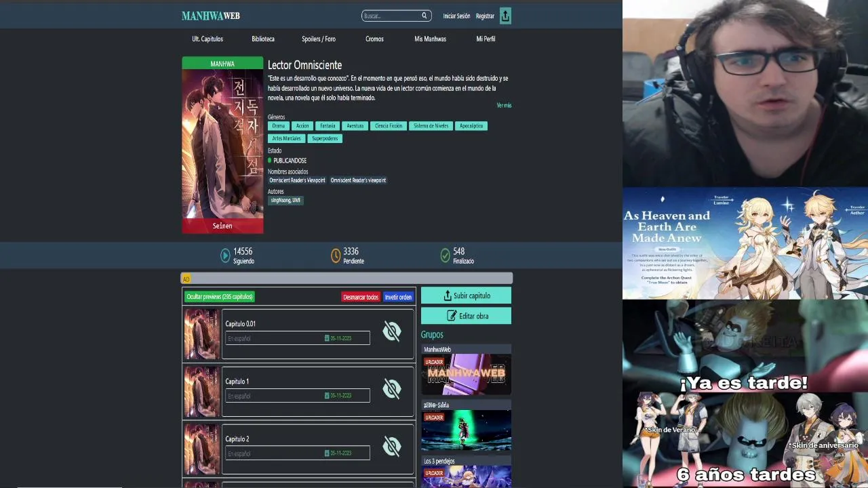Click the Siguiendo play icon
This screenshot has width=868, height=488.
(225, 256)
